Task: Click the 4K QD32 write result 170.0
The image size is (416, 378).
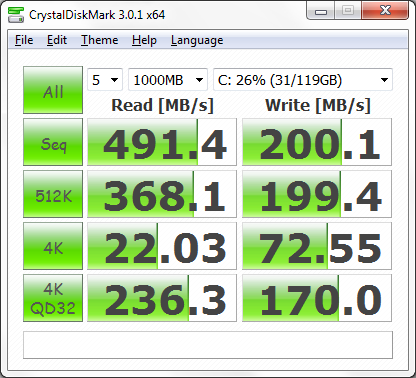Action: (x=317, y=298)
